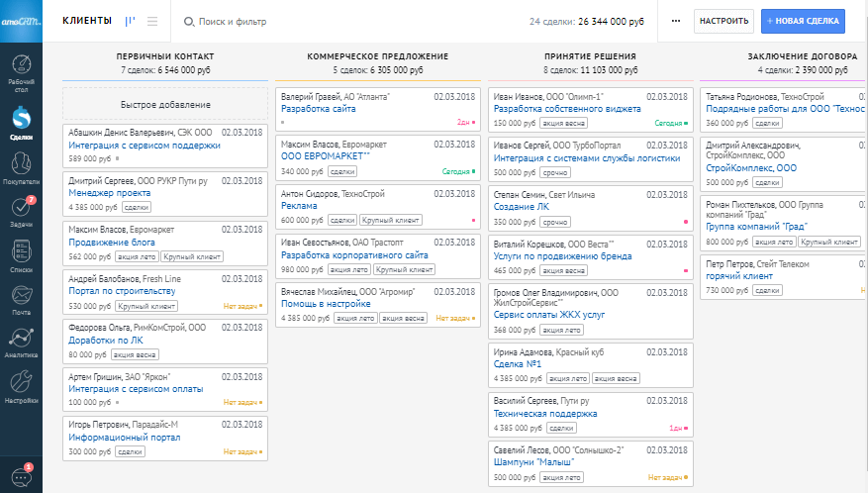
Task: Click the search magnifier icon
Action: tap(189, 22)
